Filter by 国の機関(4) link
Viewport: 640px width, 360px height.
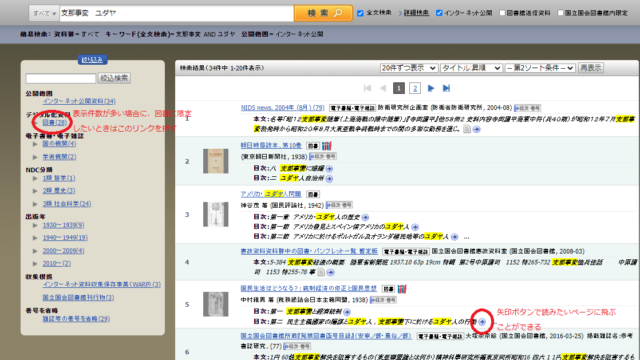point(59,144)
